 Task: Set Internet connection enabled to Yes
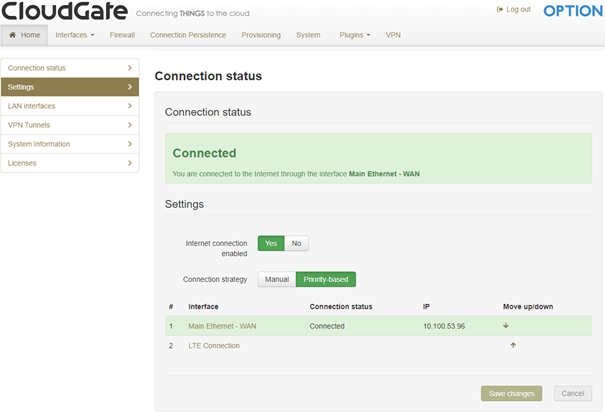271,243
